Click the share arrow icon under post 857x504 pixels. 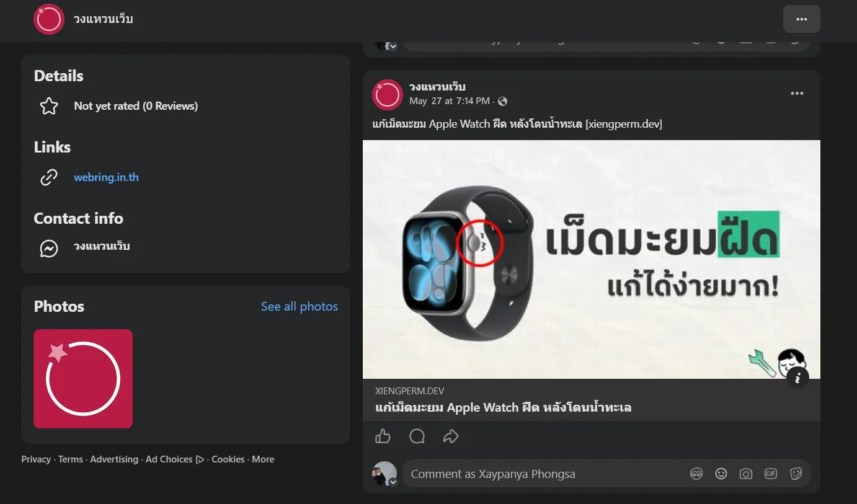pos(451,436)
